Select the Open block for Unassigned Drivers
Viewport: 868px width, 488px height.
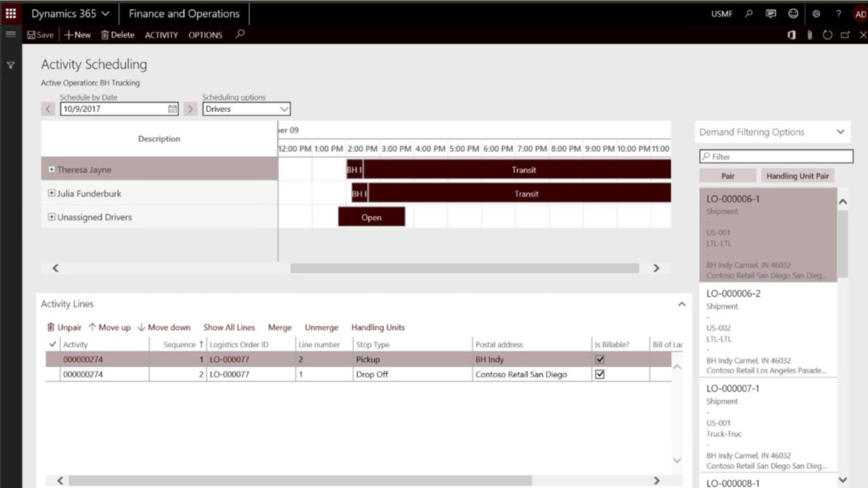pyautogui.click(x=372, y=217)
